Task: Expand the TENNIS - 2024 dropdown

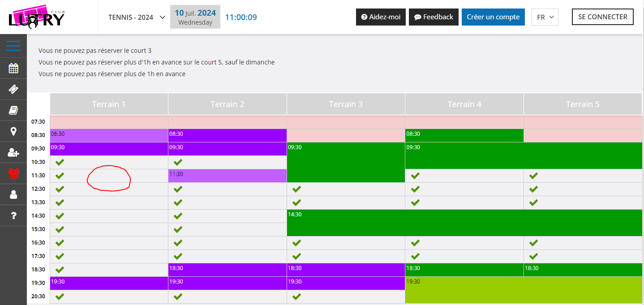Action: (137, 17)
